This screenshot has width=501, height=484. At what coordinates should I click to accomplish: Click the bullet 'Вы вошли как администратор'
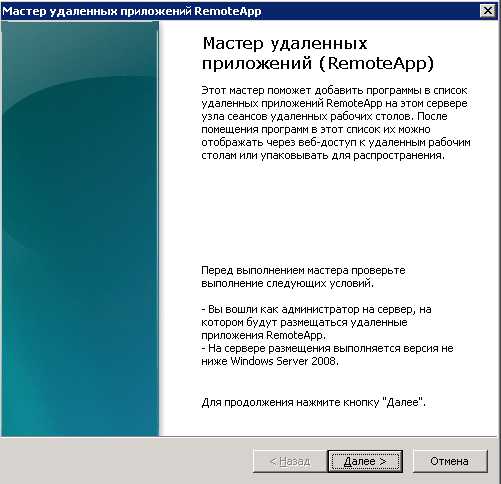point(316,309)
